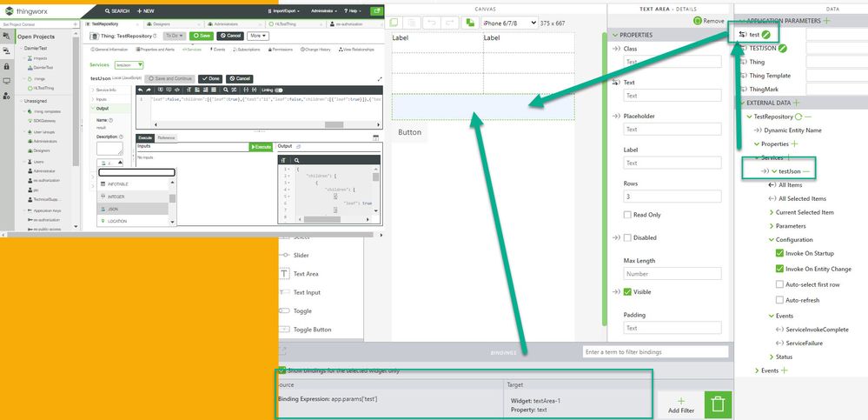Switch to the Designers tab
The image size is (868, 420).
[159, 23]
